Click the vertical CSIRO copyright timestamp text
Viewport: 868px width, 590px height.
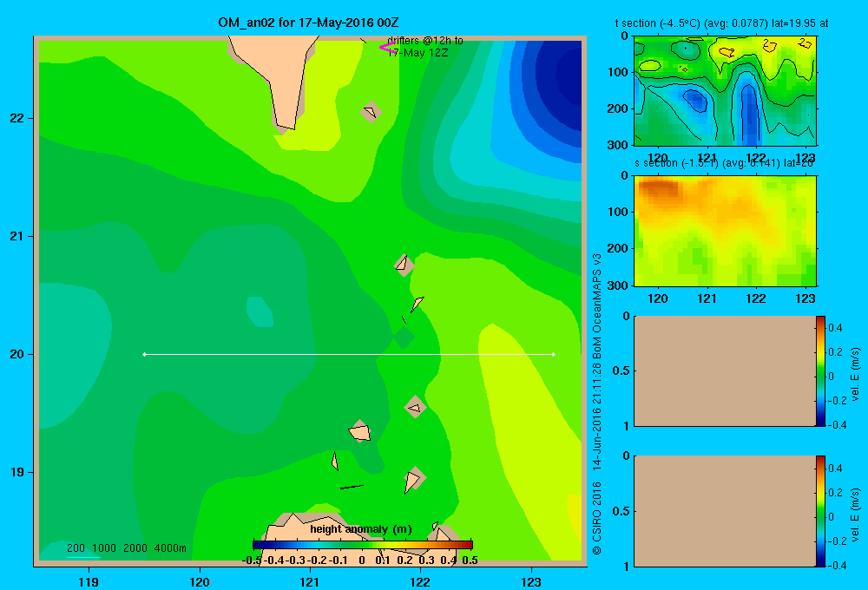pyautogui.click(x=597, y=404)
